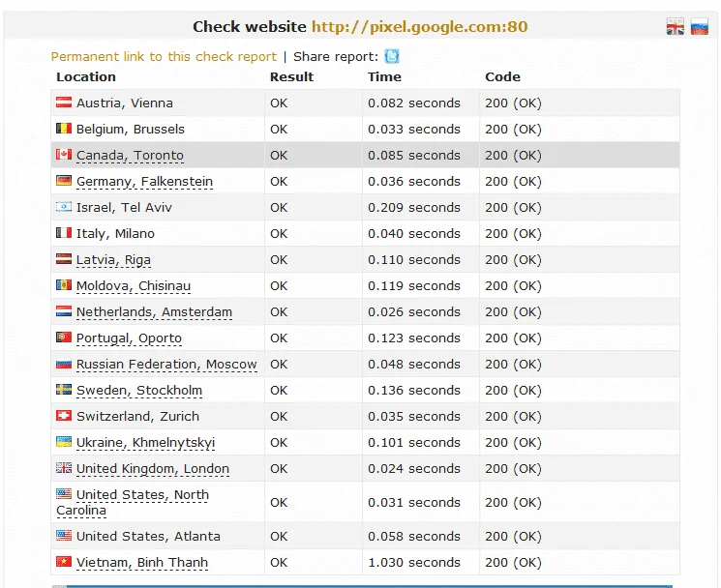Click the Netherlands flag icon
The image size is (721, 588).
(x=64, y=311)
